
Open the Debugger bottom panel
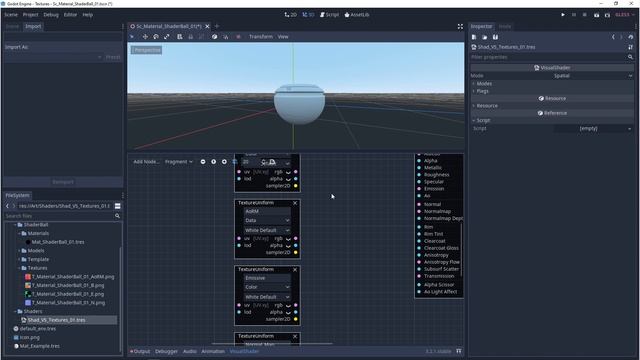point(167,351)
